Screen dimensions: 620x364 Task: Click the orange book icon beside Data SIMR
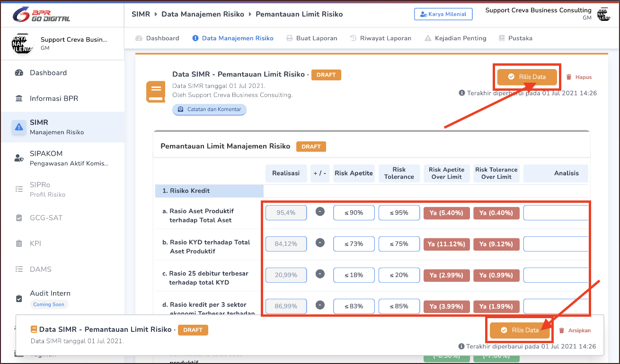point(156,92)
